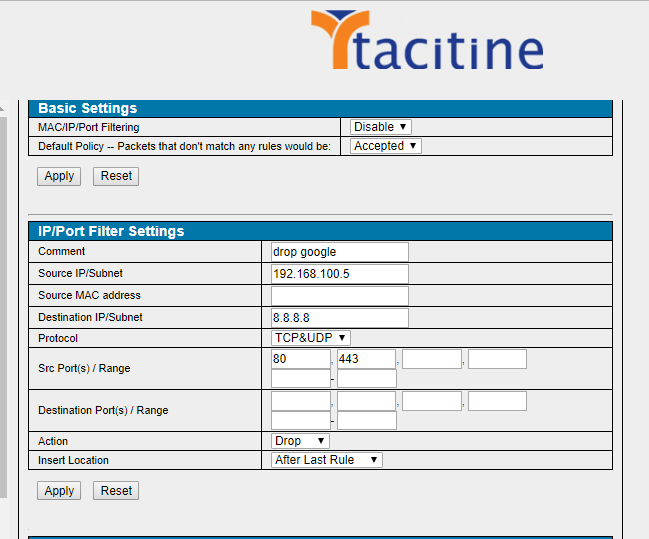
Task: Click Reset under IP/Port Filter Settings
Action: tap(116, 491)
